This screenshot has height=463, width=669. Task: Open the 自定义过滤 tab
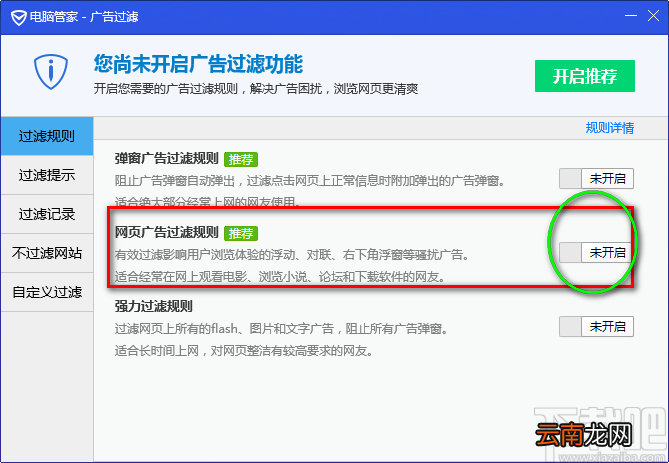tap(47, 292)
